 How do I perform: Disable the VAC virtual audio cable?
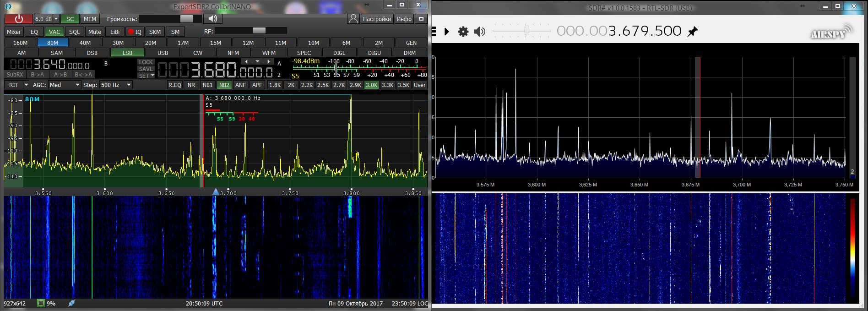click(54, 32)
